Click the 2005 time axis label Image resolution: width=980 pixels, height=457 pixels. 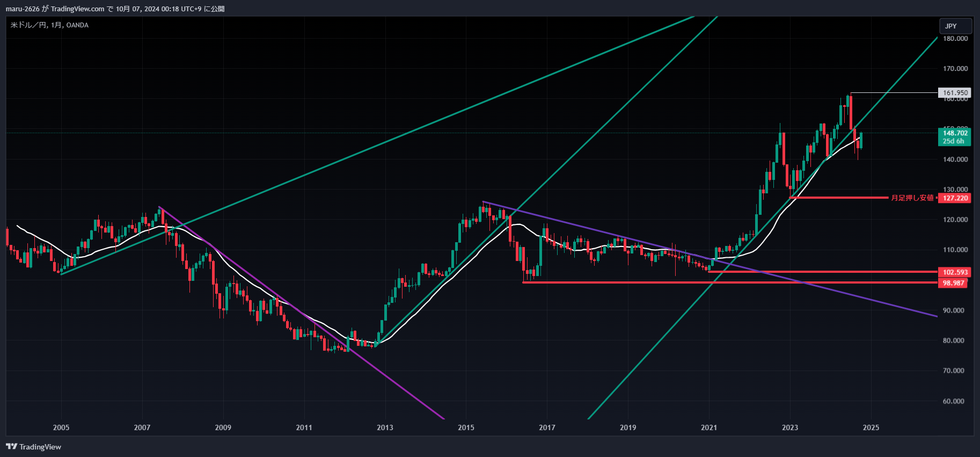click(x=61, y=427)
